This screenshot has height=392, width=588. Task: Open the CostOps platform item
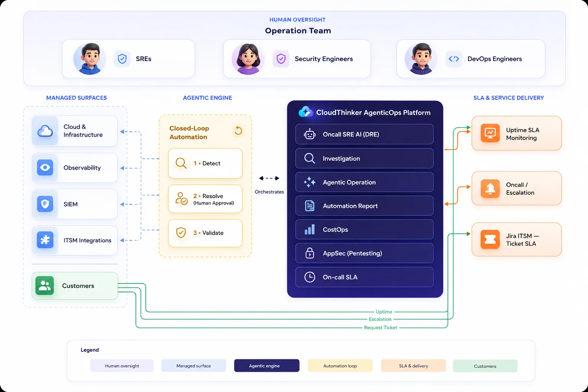[364, 230]
